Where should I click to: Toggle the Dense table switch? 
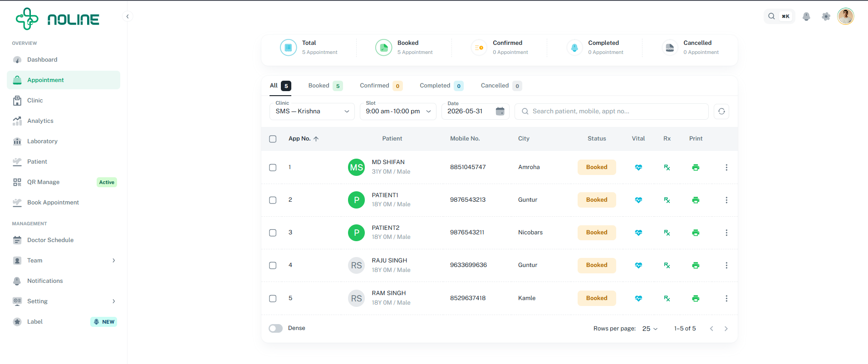pos(275,328)
